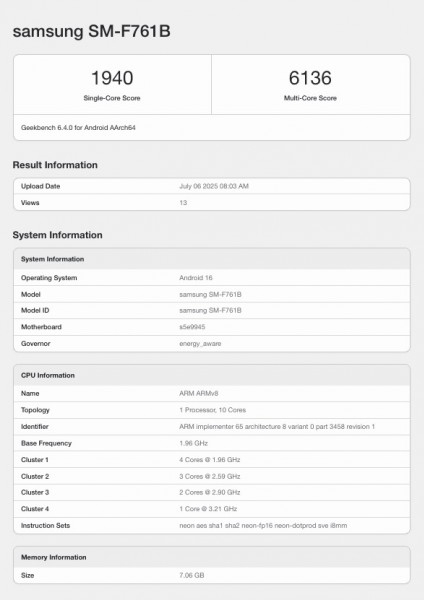The width and height of the screenshot is (424, 600).
Task: Click the Views row showing 13
Action: coord(212,203)
